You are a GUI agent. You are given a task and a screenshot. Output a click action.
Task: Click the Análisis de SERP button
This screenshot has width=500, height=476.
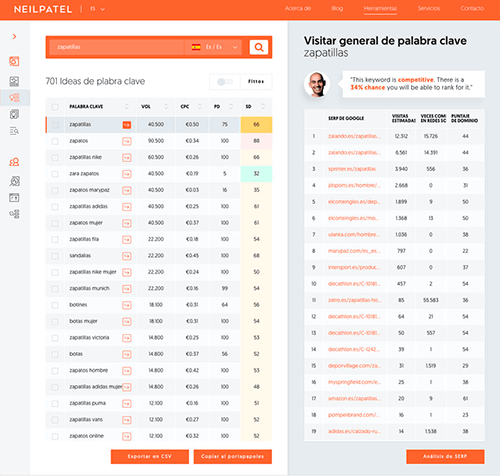[x=445, y=456]
